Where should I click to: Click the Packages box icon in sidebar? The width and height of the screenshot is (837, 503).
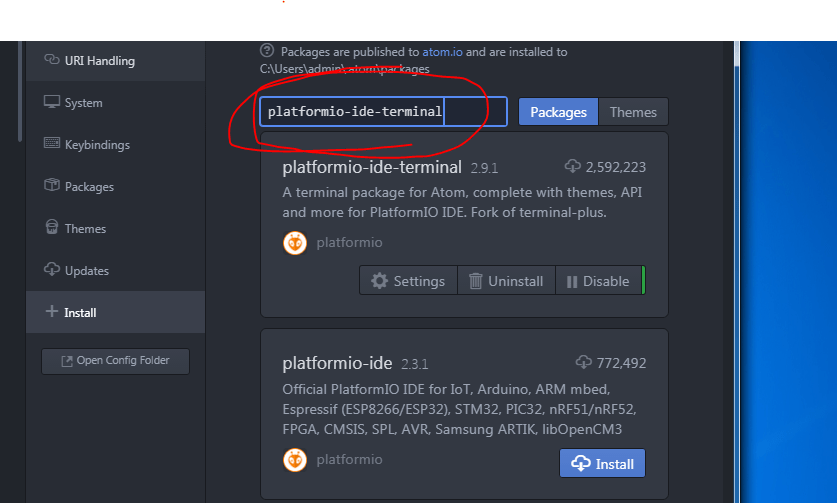52,185
